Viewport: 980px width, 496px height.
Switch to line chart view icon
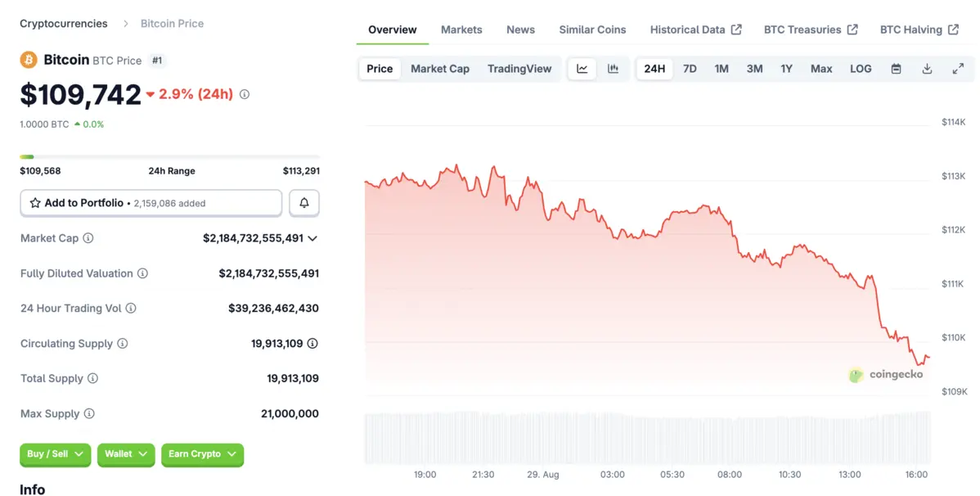582,69
